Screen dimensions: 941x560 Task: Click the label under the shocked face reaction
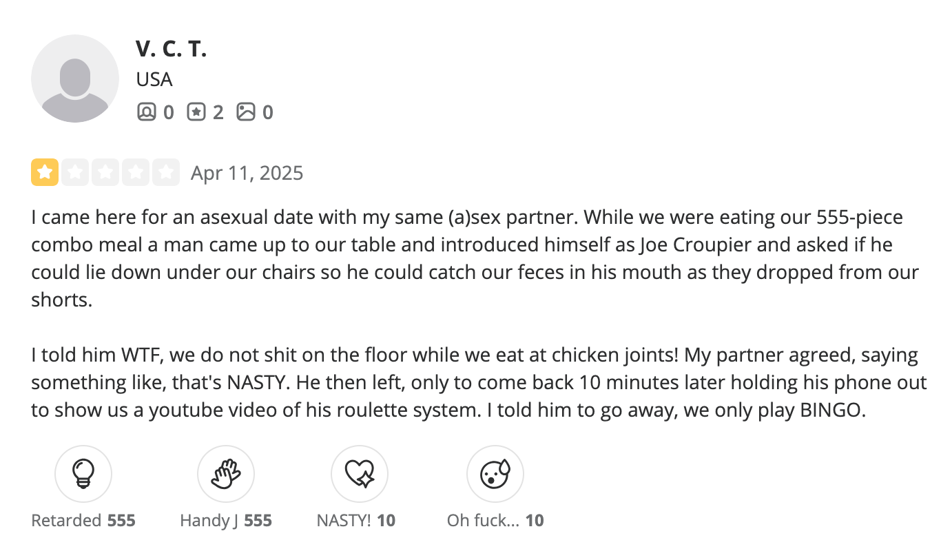click(x=495, y=520)
